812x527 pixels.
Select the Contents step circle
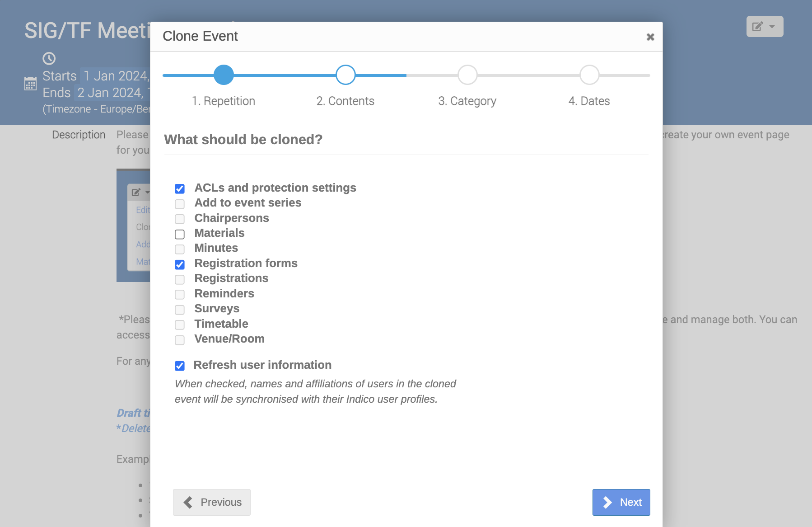(345, 75)
